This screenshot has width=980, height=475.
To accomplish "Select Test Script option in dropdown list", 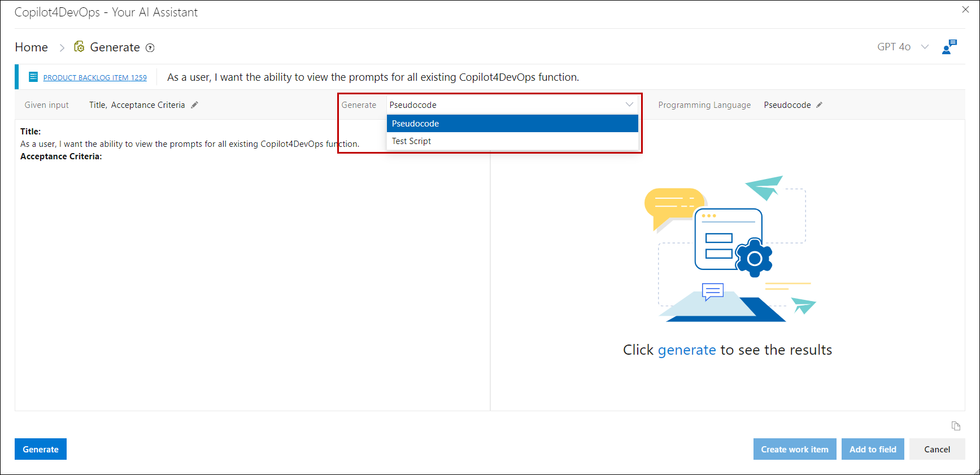I will pyautogui.click(x=512, y=141).
